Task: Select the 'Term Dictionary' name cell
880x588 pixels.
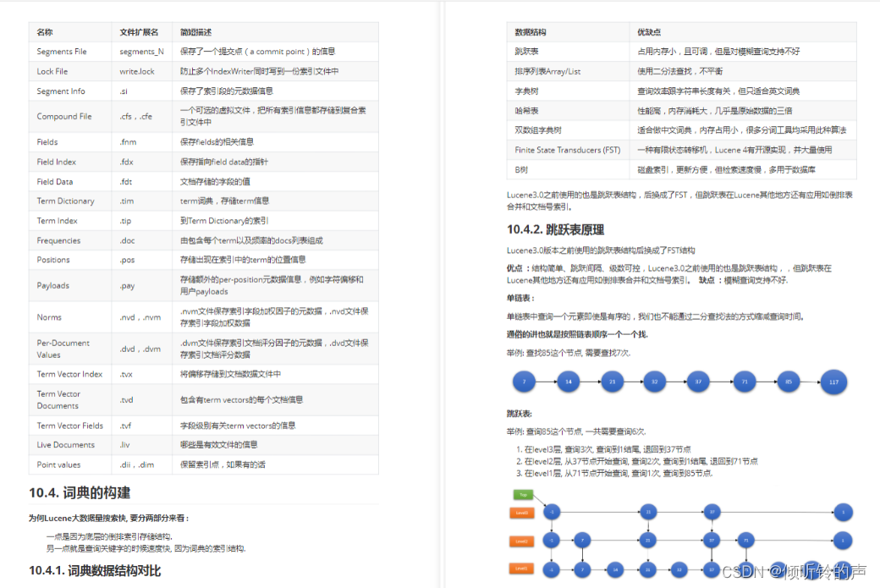Action: [x=70, y=201]
